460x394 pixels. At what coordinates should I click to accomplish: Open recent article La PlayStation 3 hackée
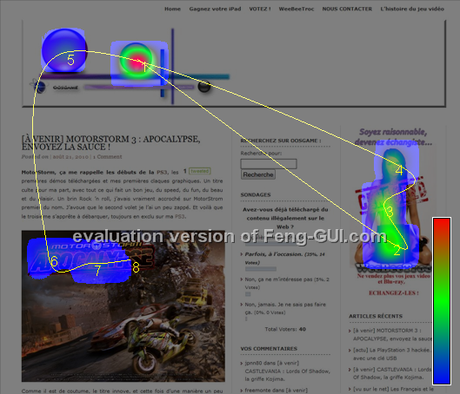(392, 354)
